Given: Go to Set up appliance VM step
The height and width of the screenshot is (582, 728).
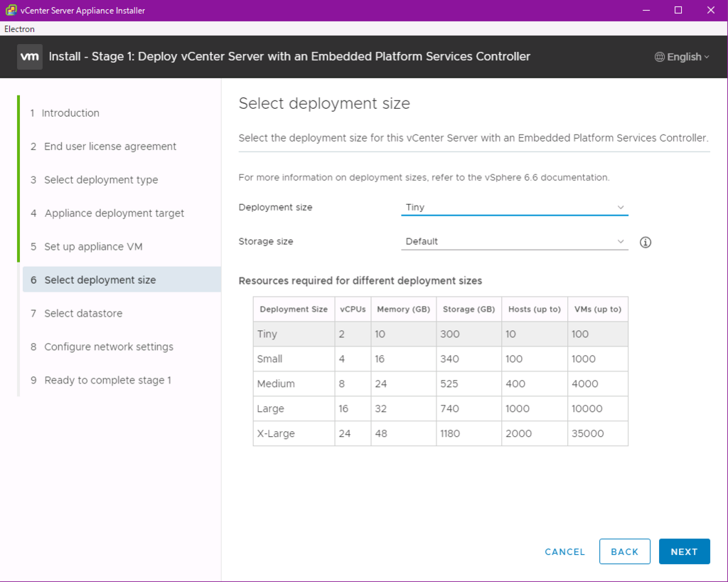Looking at the screenshot, I should click(x=86, y=247).
